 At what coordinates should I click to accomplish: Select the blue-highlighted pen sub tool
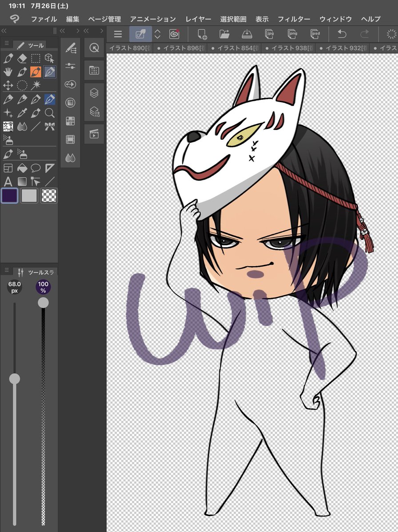pos(50,99)
